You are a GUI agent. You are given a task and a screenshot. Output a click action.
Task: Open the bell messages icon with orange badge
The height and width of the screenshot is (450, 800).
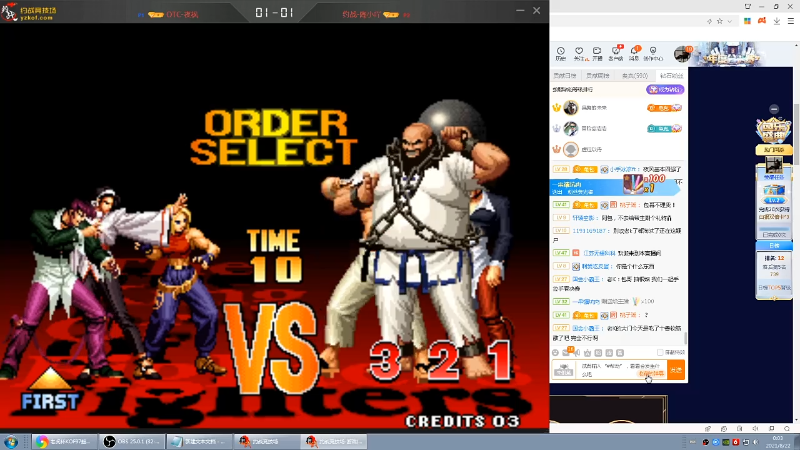click(x=634, y=53)
